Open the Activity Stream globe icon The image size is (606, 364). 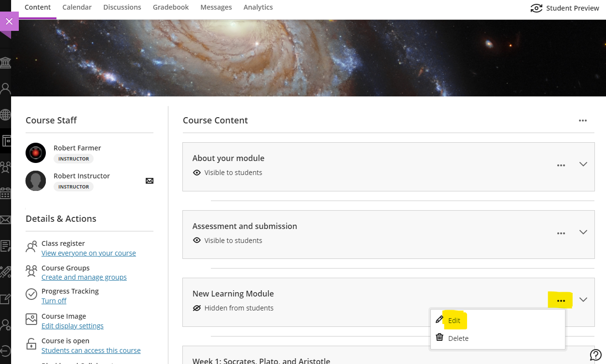(x=6, y=115)
